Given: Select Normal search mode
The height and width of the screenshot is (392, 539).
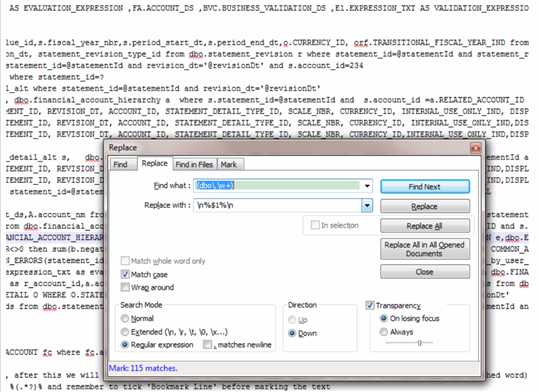Looking at the screenshot, I should [125, 318].
